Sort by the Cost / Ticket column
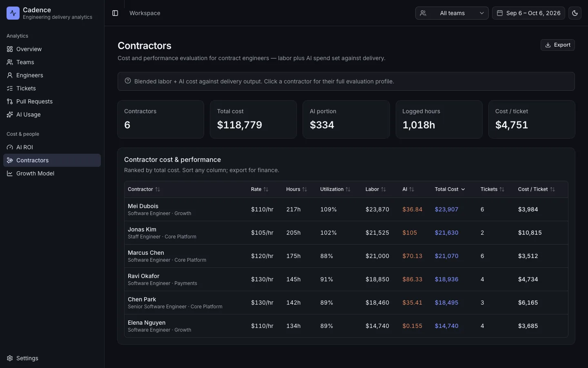588x368 pixels. pyautogui.click(x=537, y=189)
